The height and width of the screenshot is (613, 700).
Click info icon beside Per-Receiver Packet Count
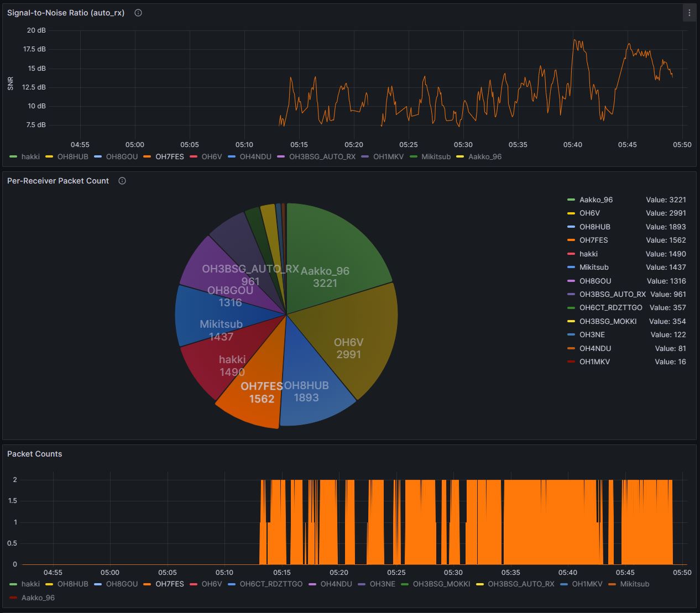click(x=122, y=181)
